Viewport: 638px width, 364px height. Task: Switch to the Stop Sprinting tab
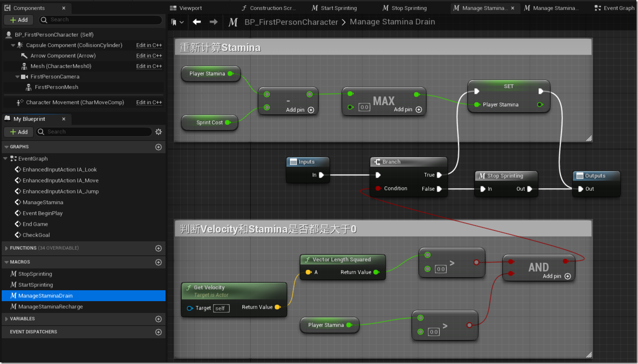pos(405,8)
